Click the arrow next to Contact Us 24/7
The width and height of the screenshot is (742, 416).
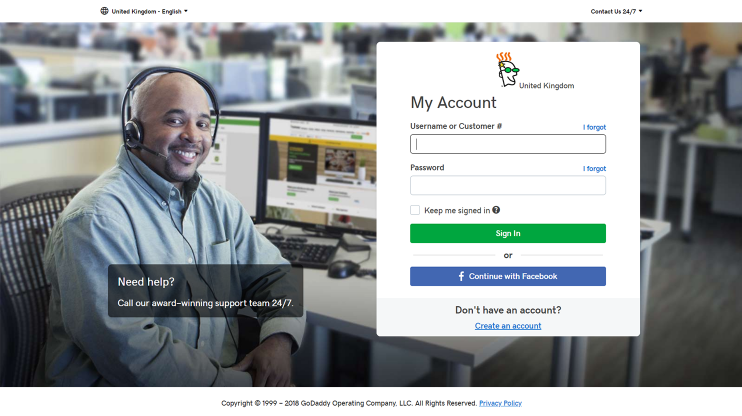(640, 11)
